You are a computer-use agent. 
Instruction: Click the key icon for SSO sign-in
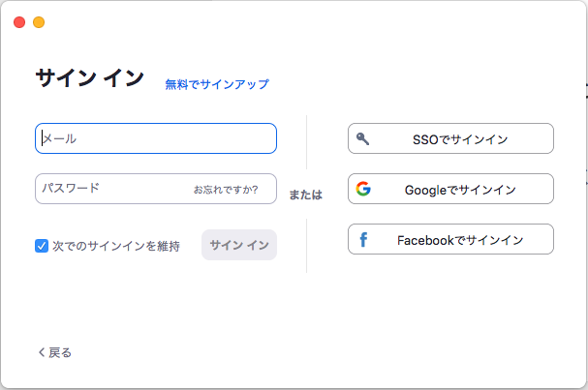(362, 138)
